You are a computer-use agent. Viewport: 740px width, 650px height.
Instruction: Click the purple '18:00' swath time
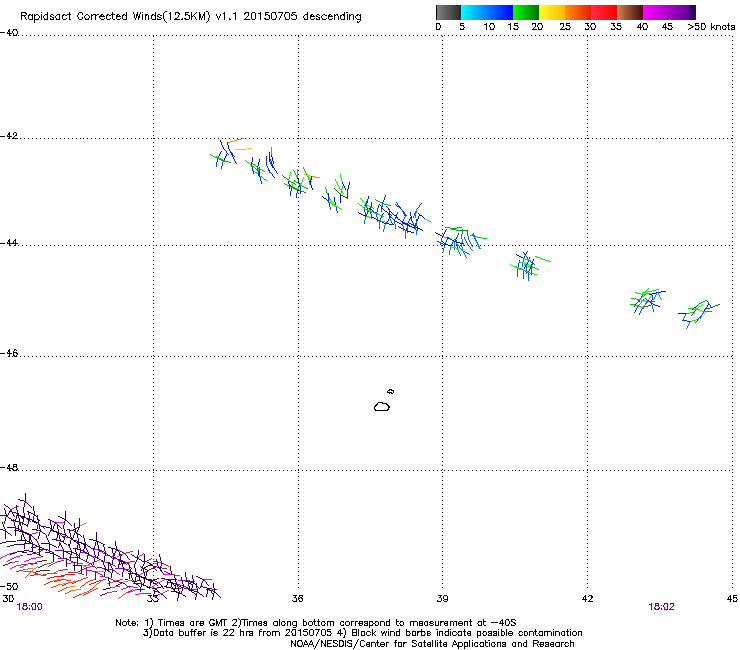[29, 607]
